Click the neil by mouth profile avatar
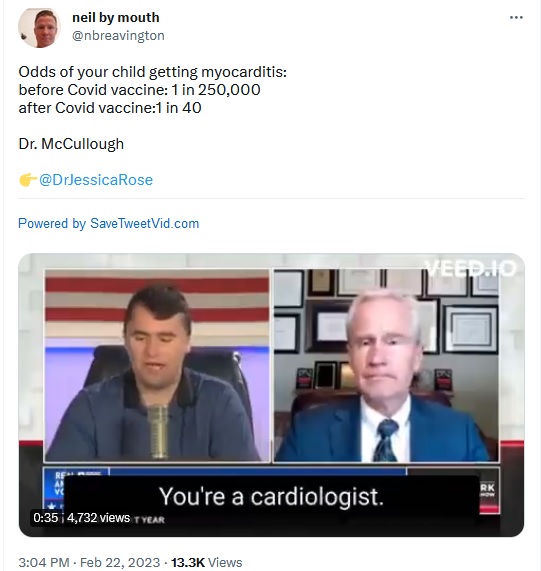The height and width of the screenshot is (571, 541). [x=39, y=28]
